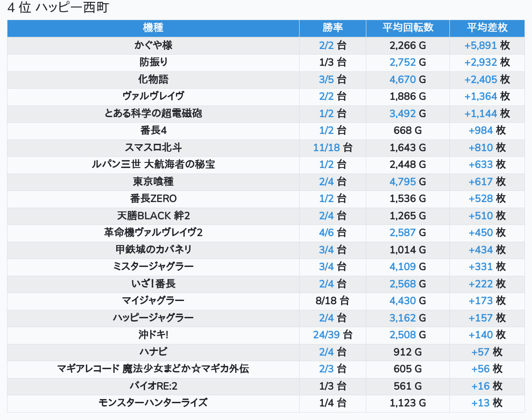This screenshot has width=532, height=420.
Task: Sort by the 勝率 column header
Action: [x=332, y=28]
